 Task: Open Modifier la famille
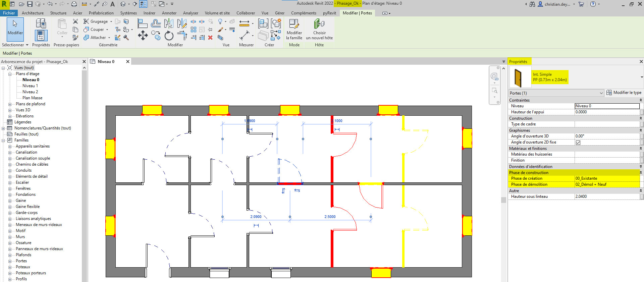click(x=294, y=29)
